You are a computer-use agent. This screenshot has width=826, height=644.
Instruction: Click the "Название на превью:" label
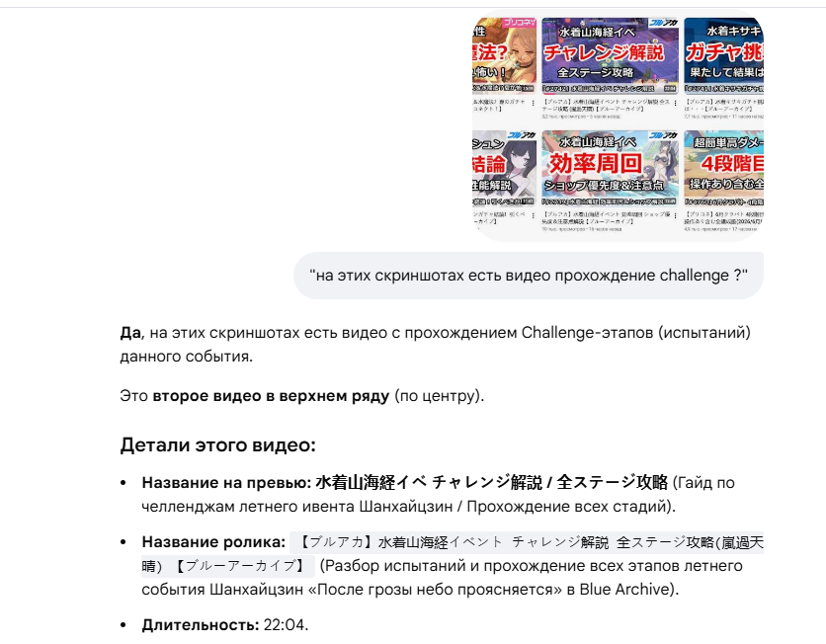[x=226, y=482]
